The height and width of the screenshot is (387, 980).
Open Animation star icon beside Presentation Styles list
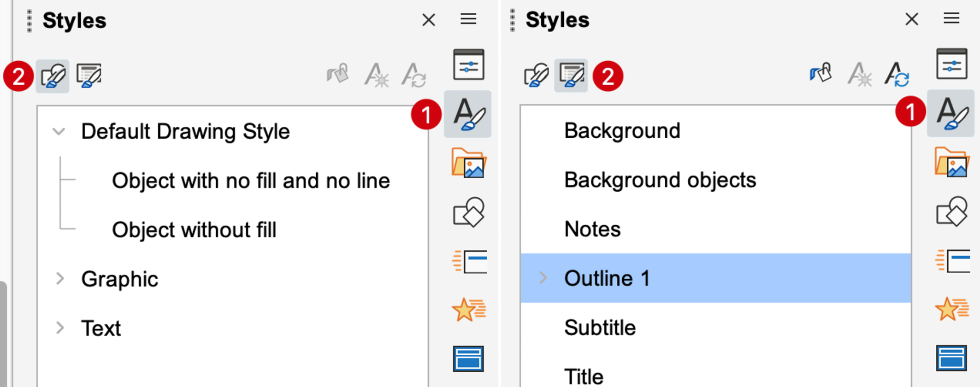951,309
